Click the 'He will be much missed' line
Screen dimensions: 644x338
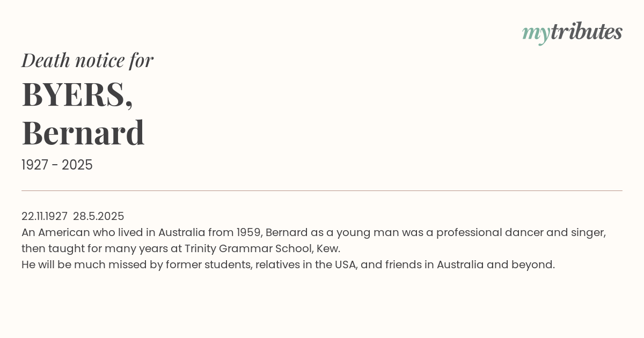288,264
